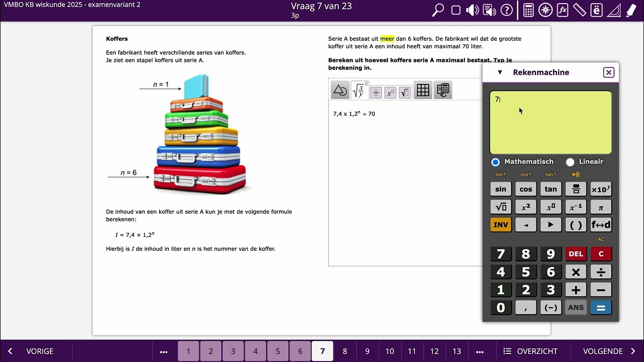Click the text-to-speech document icon
Screen dimensions: 644x362
click(489, 10)
